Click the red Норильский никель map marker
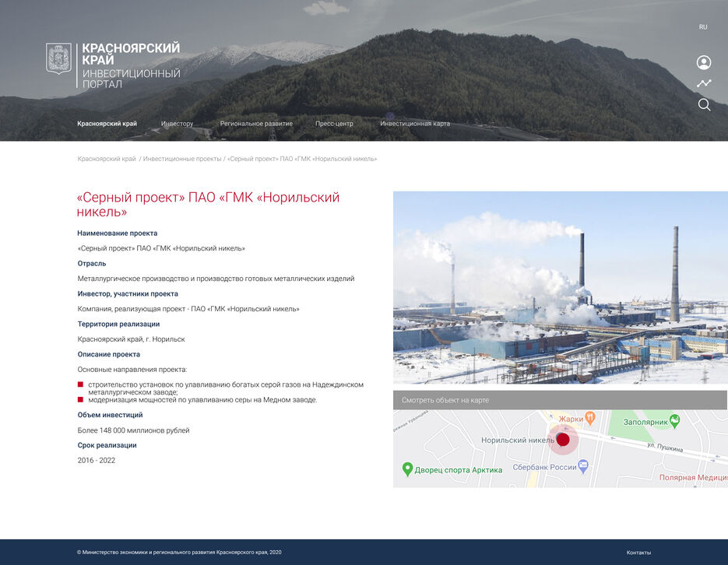728x565 pixels. tap(563, 439)
